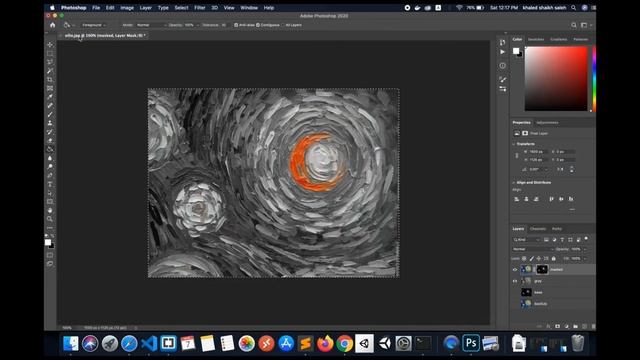640x360 pixels.
Task: Click the masked layer's mask thumbnail
Action: pyautogui.click(x=542, y=269)
